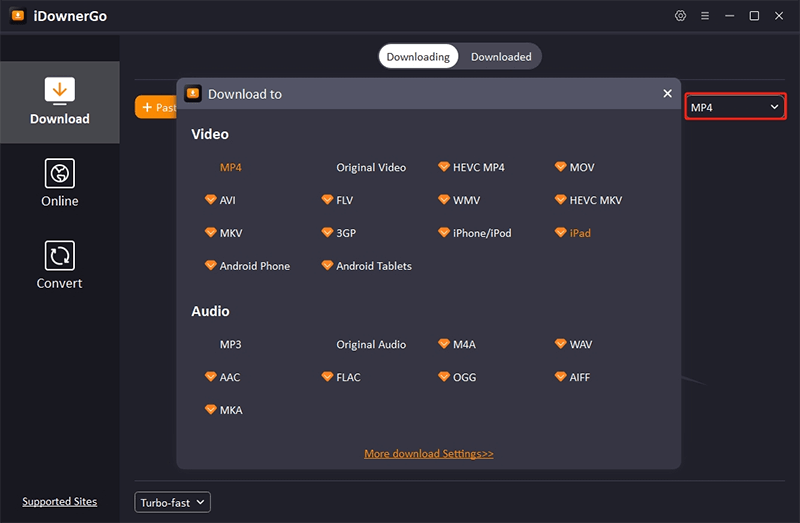800x523 pixels.
Task: Open the hamburger menu in title bar
Action: pos(705,16)
